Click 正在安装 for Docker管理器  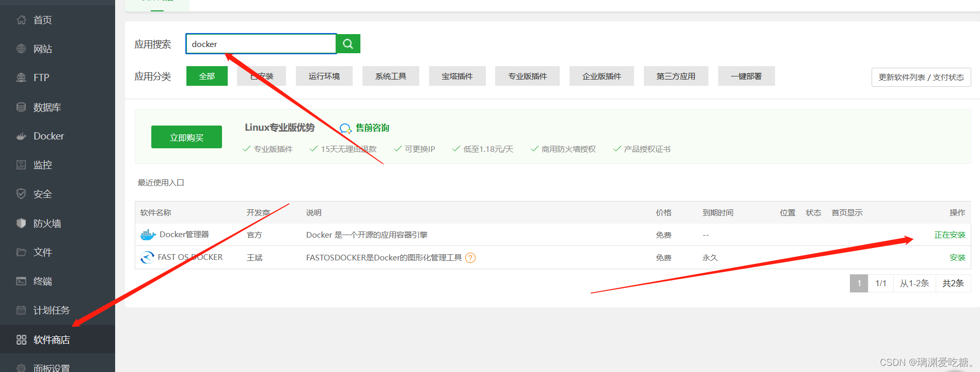(x=950, y=235)
